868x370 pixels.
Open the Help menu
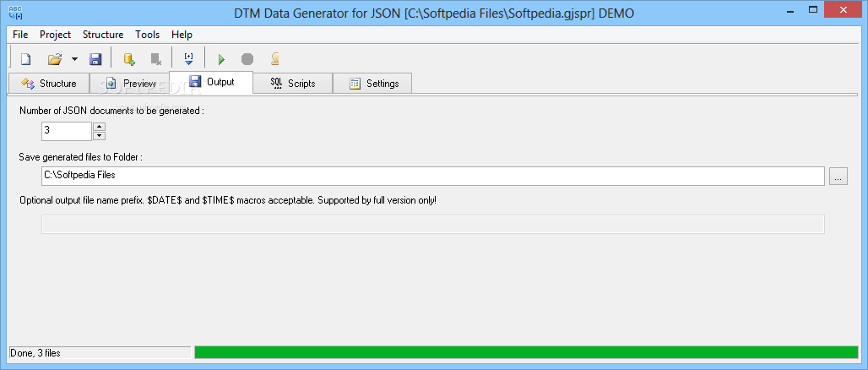(x=182, y=35)
